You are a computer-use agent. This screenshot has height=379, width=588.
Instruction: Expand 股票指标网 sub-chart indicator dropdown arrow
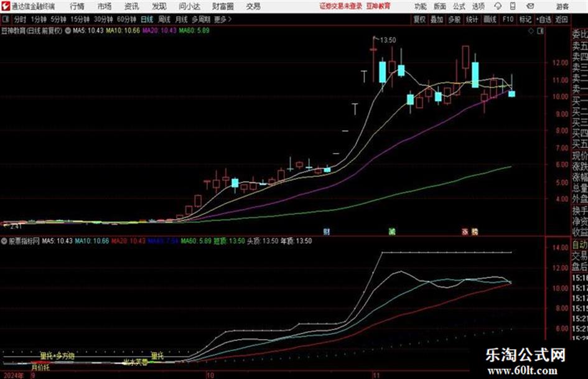coord(4,241)
